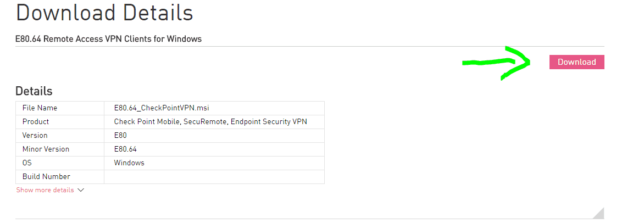
Task: Open the Show more details link
Action: point(45,190)
